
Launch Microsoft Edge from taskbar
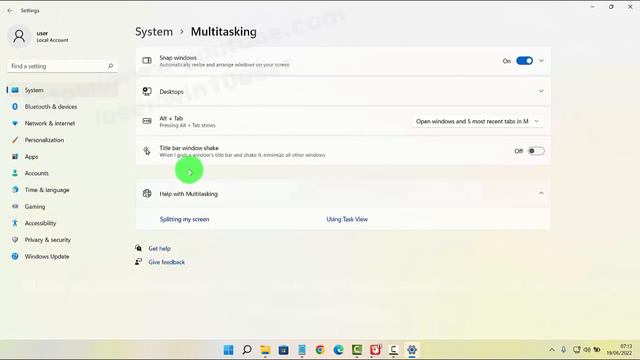coord(338,350)
